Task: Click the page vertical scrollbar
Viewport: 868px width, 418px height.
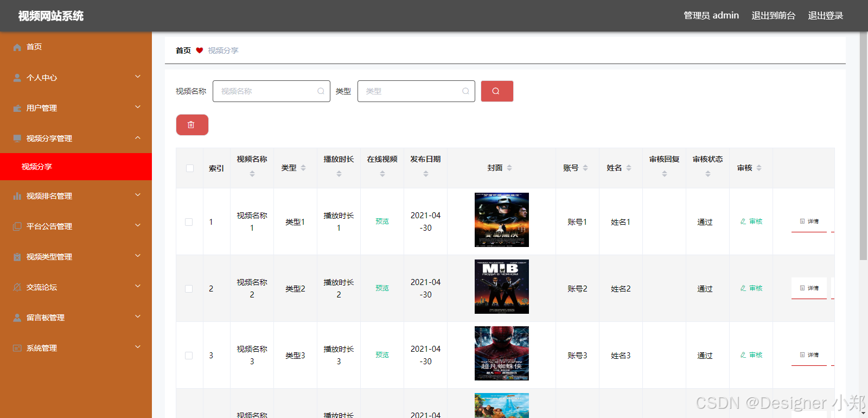Action: click(x=864, y=147)
